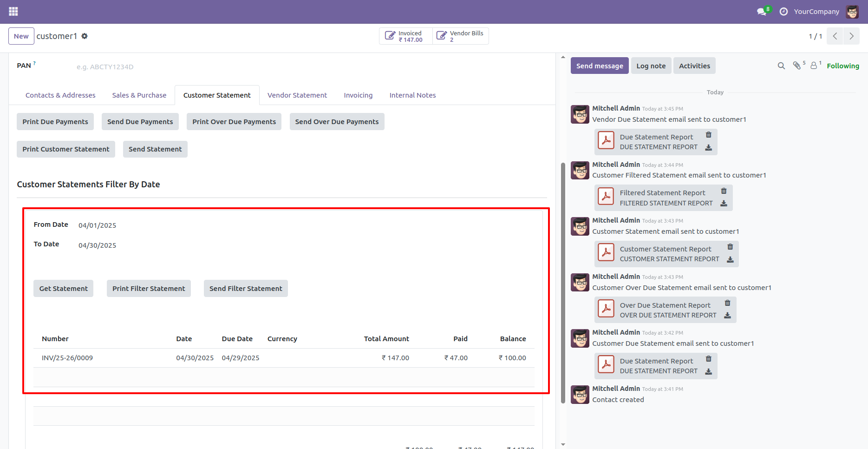Click the From Date field
The height and width of the screenshot is (449, 868).
click(x=97, y=225)
